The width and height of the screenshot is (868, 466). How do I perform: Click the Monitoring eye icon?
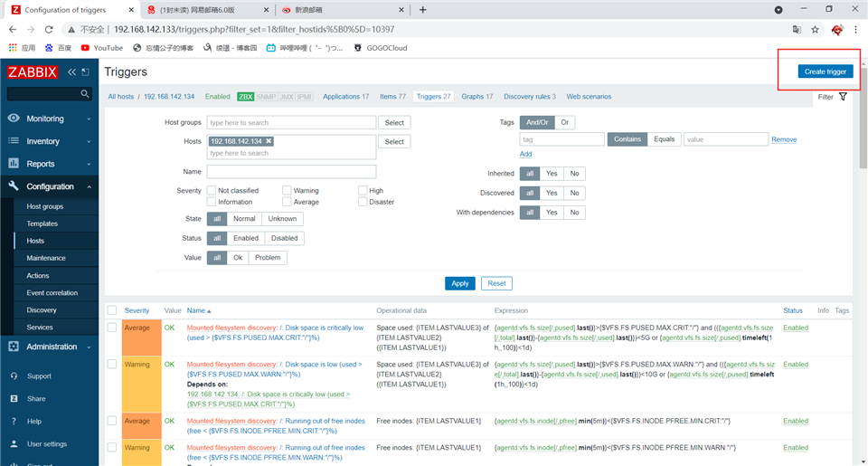tap(14, 118)
